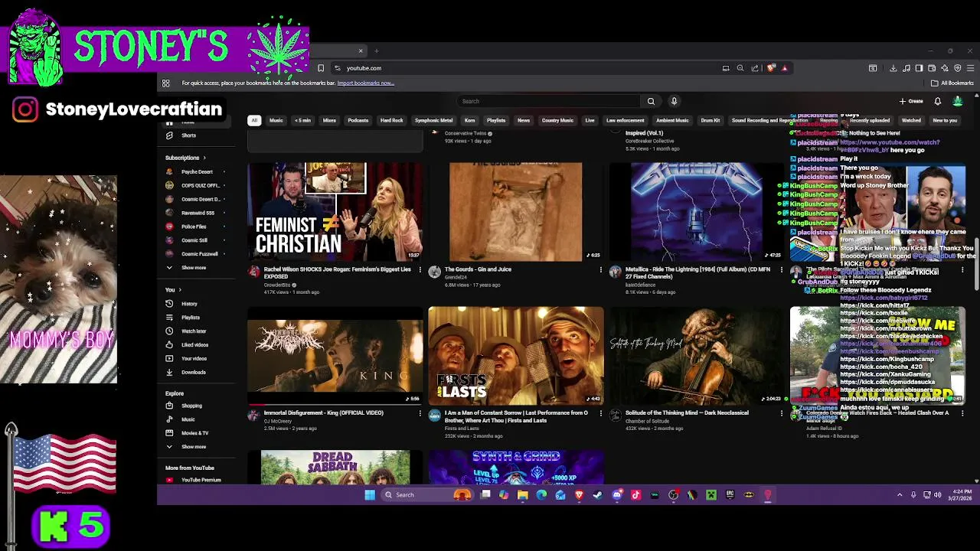Open the browser hamburger menu
Screen dimensions: 980x551
pos(970,68)
